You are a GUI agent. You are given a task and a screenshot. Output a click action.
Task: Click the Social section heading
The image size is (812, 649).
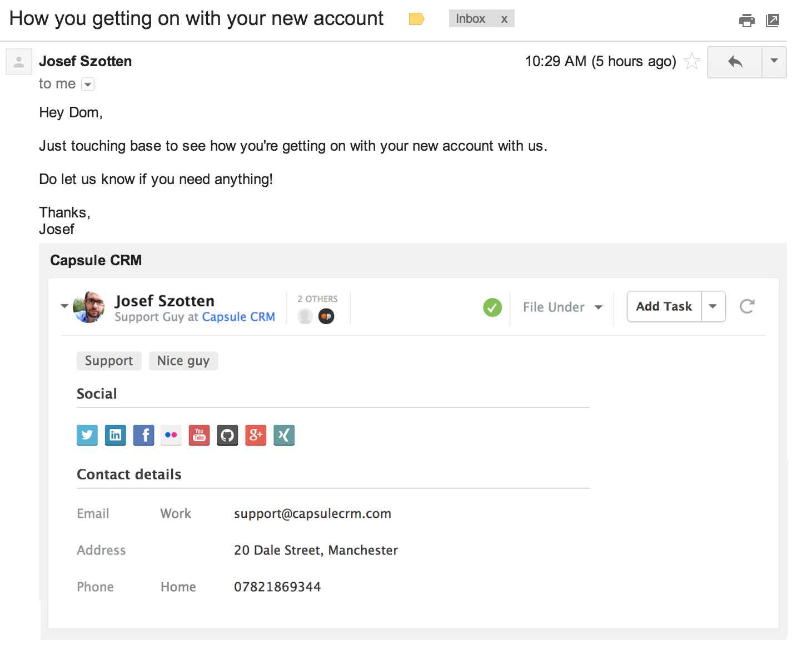tap(97, 394)
